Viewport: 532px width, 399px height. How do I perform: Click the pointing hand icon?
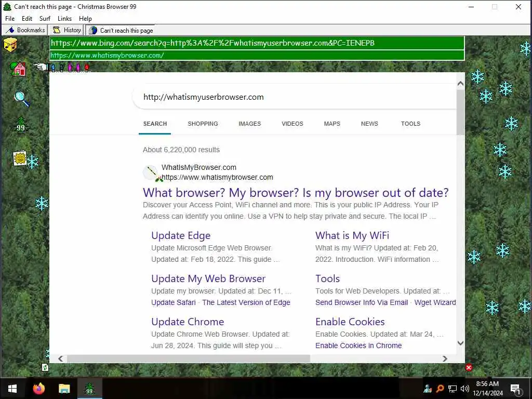[40, 67]
